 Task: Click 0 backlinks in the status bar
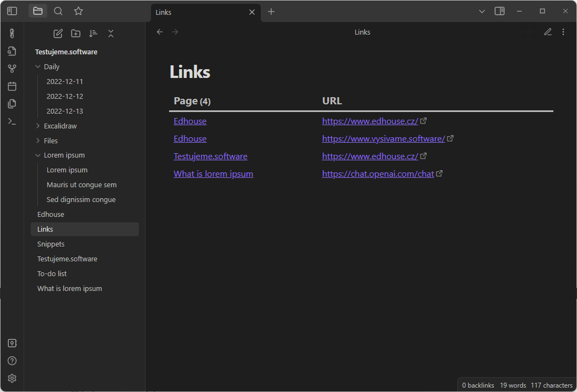click(x=477, y=385)
